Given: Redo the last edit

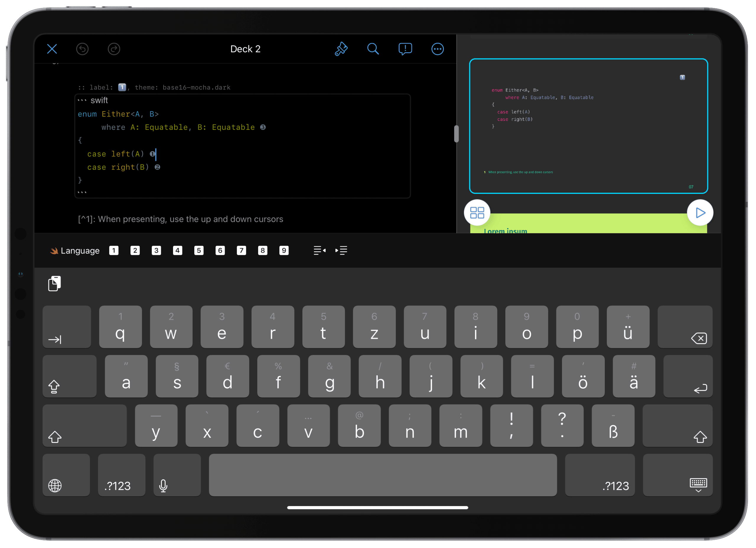Looking at the screenshot, I should [114, 49].
